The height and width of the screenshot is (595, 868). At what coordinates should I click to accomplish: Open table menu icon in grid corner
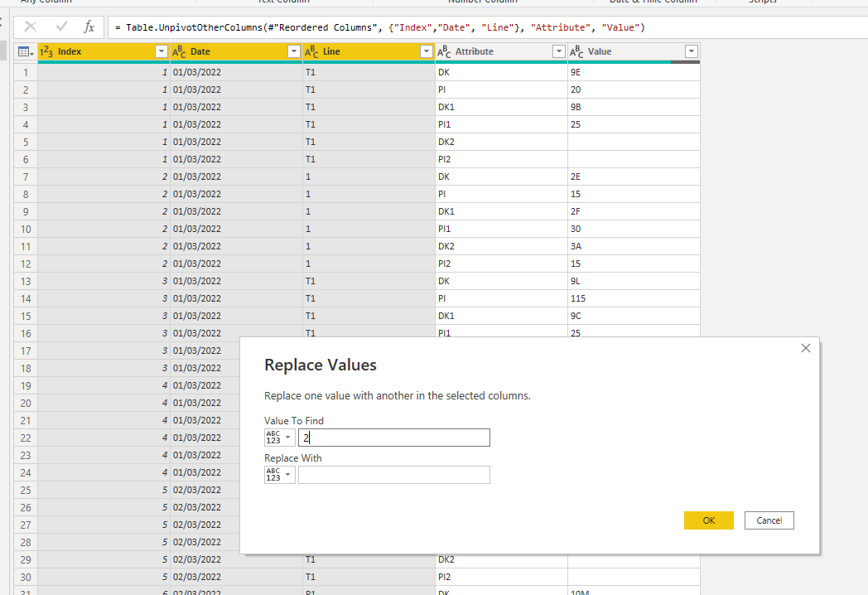coord(26,51)
